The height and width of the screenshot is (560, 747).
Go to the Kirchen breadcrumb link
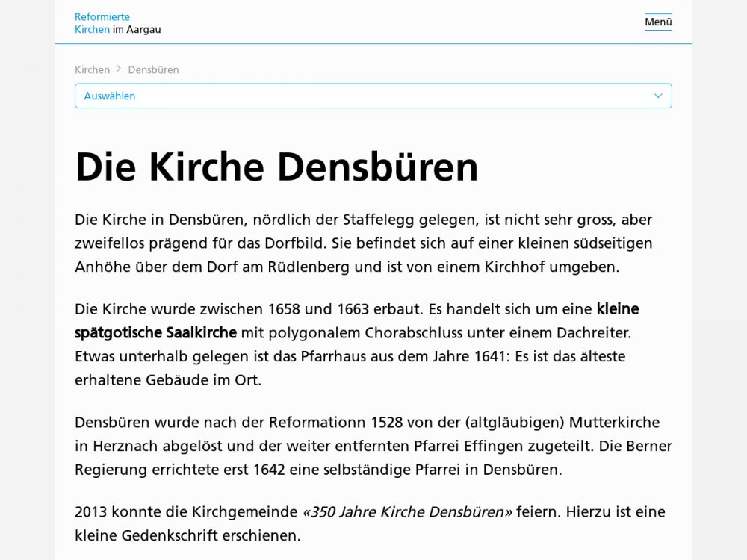[92, 69]
